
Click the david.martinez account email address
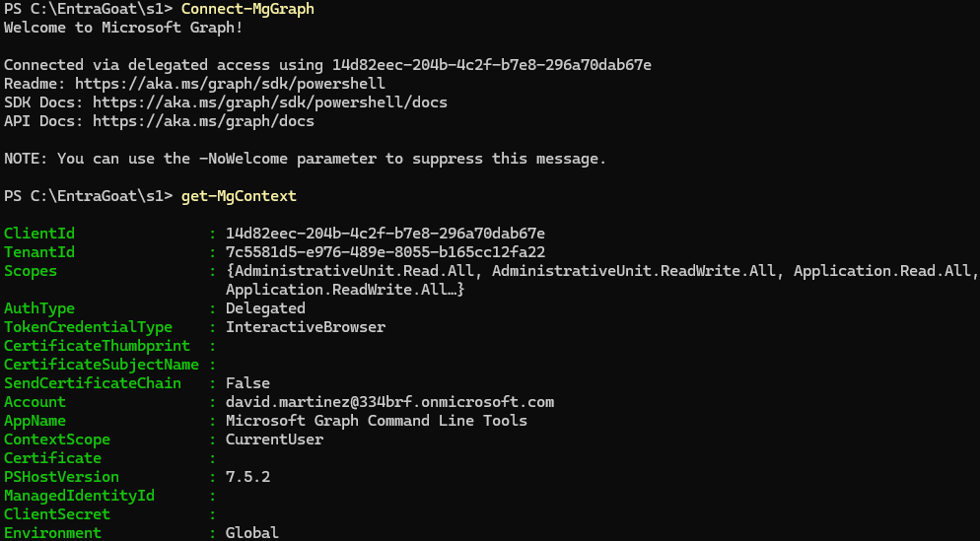click(389, 402)
